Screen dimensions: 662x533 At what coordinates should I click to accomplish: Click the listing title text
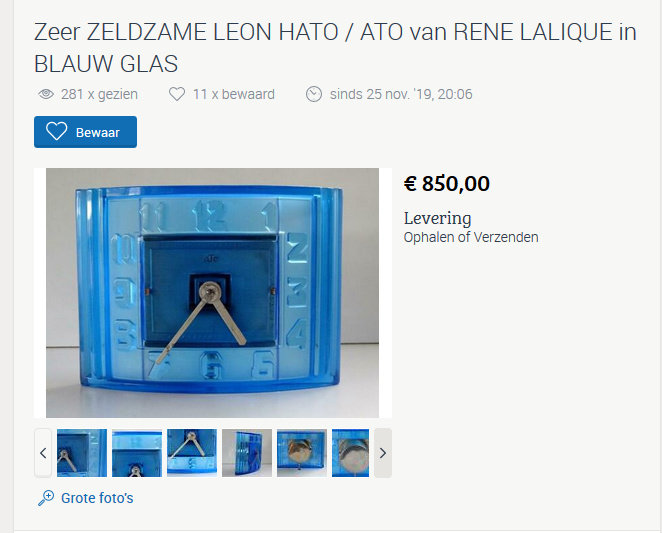coord(335,48)
